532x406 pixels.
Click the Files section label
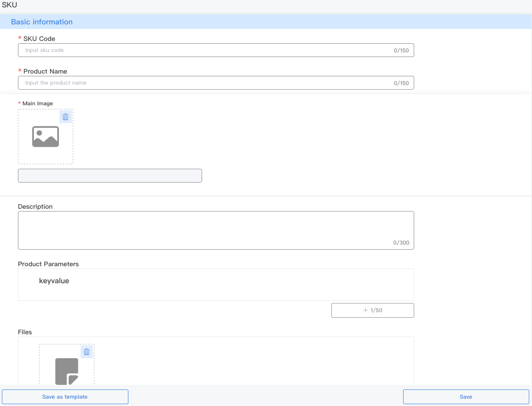[25, 332]
